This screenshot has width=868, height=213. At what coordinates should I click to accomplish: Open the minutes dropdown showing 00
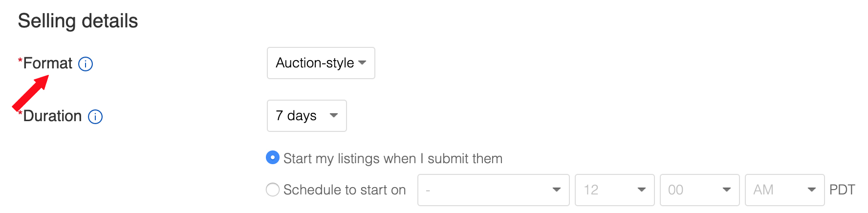pyautogui.click(x=699, y=190)
